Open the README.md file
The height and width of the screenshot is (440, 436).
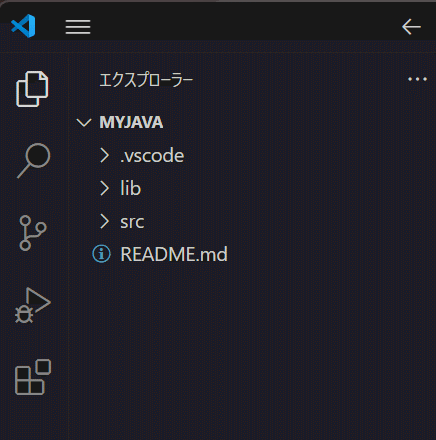[x=174, y=254]
